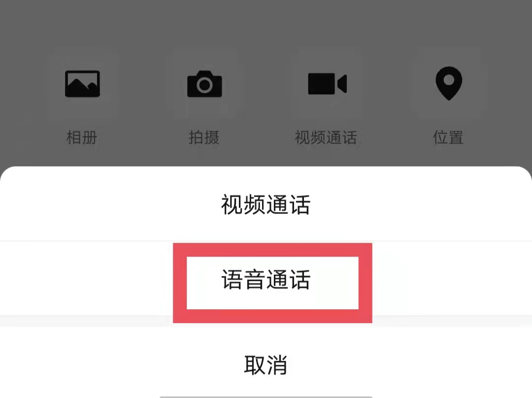Choose the 位置 location pin icon
The height and width of the screenshot is (398, 532).
[x=449, y=83]
